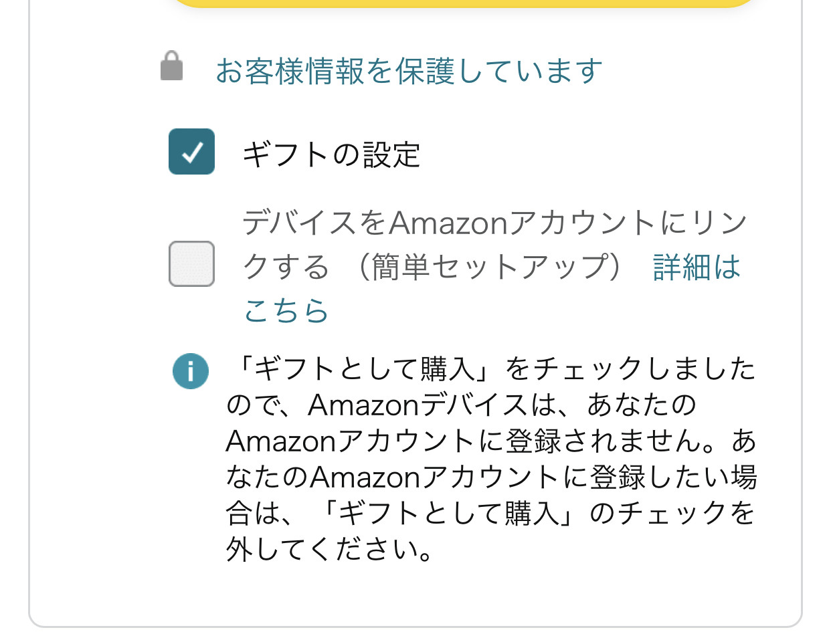Screen dimensions: 831x644
Task: Click the gray padlock icon
Action: (172, 66)
